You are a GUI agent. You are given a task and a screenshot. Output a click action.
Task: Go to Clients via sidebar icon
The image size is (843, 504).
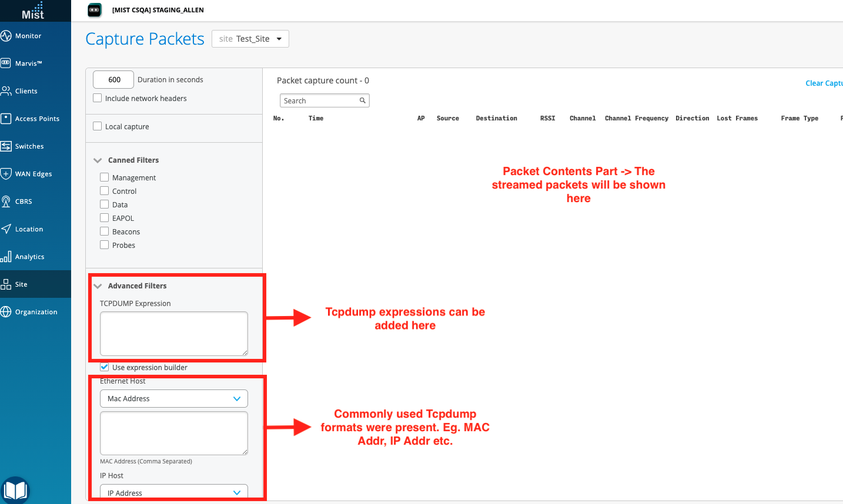click(x=6, y=91)
